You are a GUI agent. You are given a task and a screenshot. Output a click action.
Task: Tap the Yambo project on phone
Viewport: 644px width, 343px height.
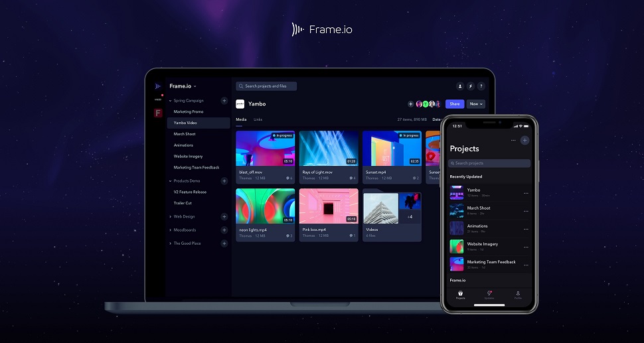point(489,193)
